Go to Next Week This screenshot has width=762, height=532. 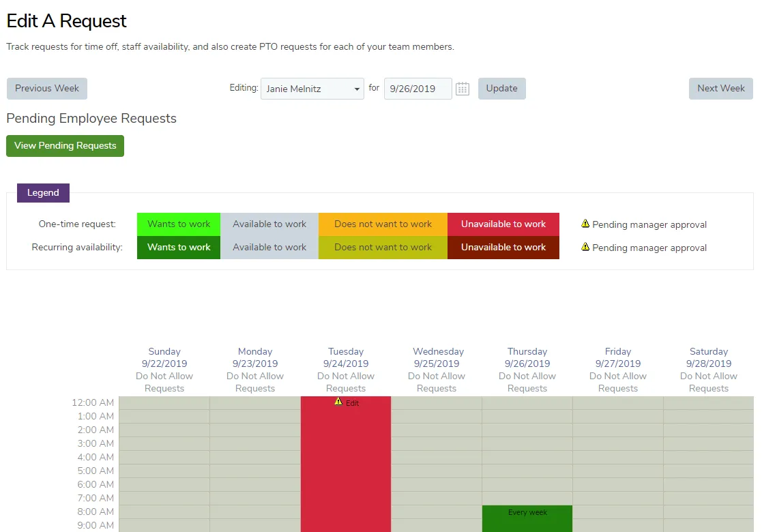(720, 89)
